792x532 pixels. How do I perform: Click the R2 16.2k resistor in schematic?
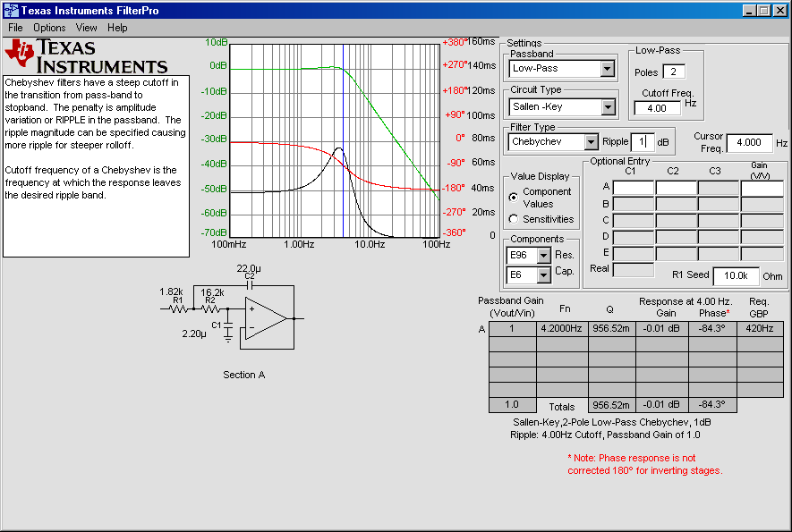click(x=210, y=308)
